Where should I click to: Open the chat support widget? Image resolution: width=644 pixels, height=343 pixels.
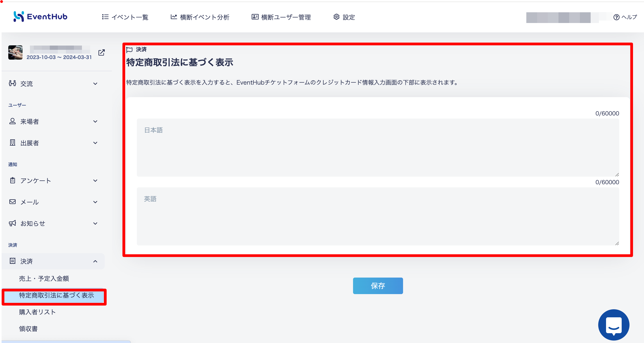click(613, 324)
